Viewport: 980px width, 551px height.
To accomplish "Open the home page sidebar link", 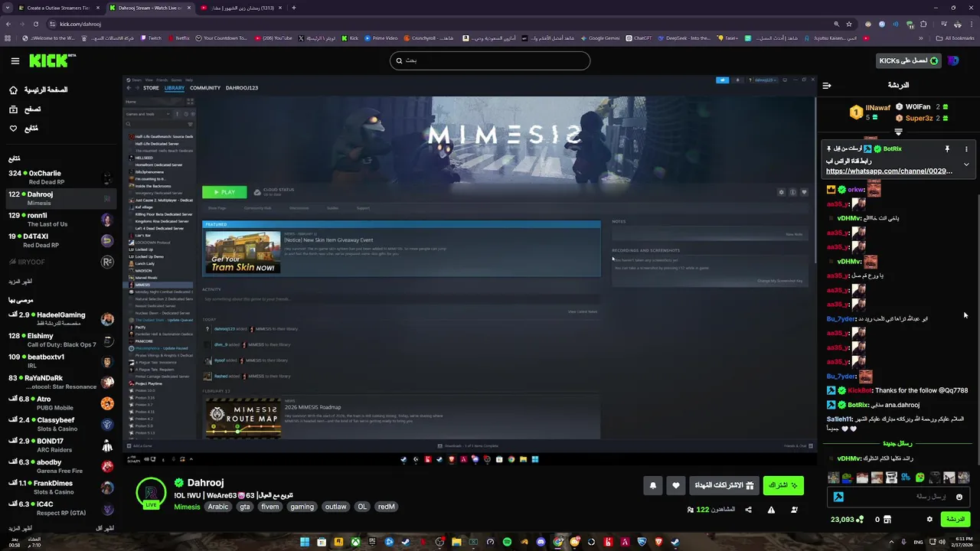I will tap(39, 90).
